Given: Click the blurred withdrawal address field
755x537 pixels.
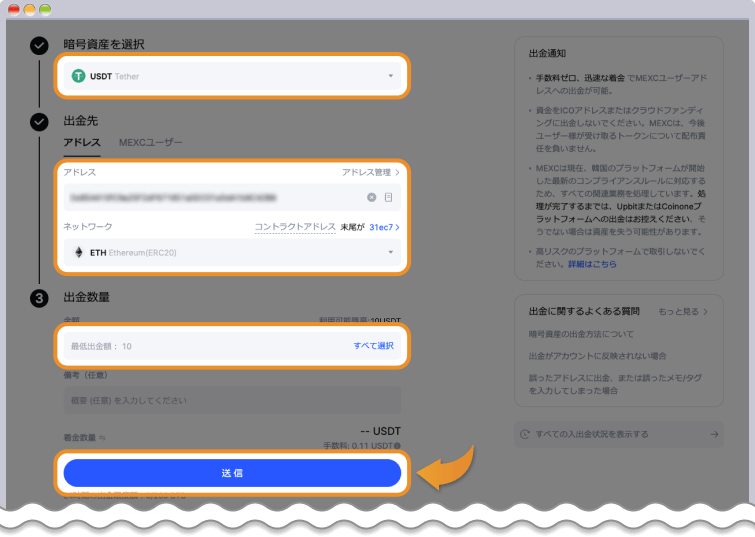Looking at the screenshot, I should (x=232, y=197).
